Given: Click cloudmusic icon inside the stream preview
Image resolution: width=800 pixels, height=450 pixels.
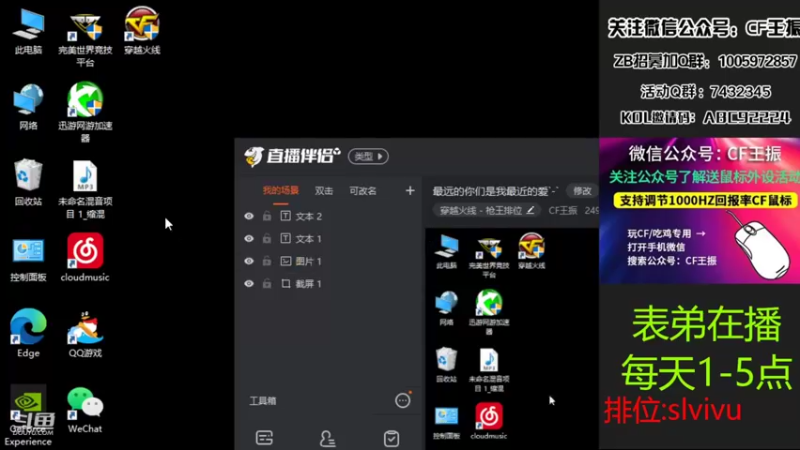Looking at the screenshot, I should tap(489, 421).
